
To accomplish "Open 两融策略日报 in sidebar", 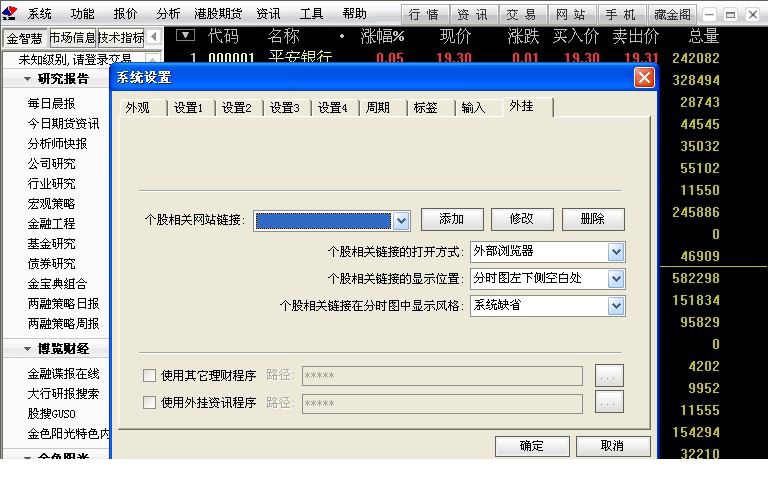I will point(64,304).
